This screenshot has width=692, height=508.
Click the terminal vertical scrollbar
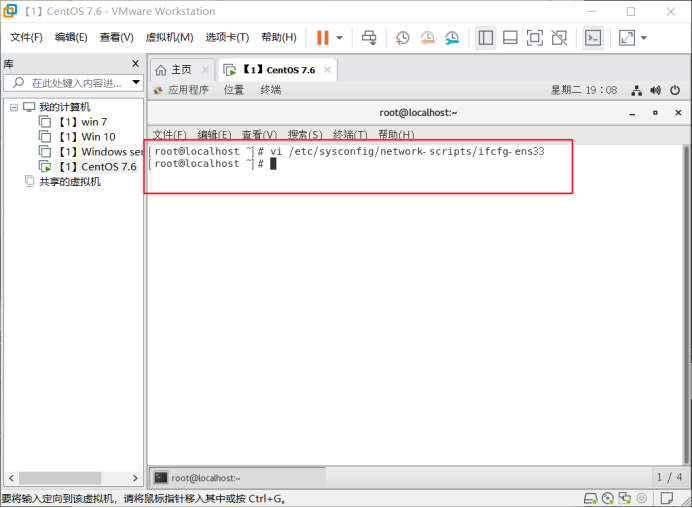pyautogui.click(x=686, y=305)
